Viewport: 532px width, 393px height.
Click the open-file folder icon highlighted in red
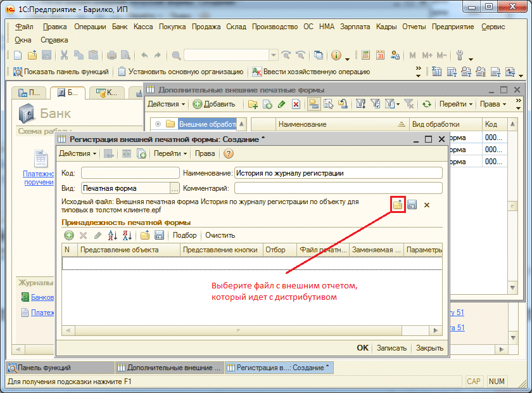click(x=398, y=205)
